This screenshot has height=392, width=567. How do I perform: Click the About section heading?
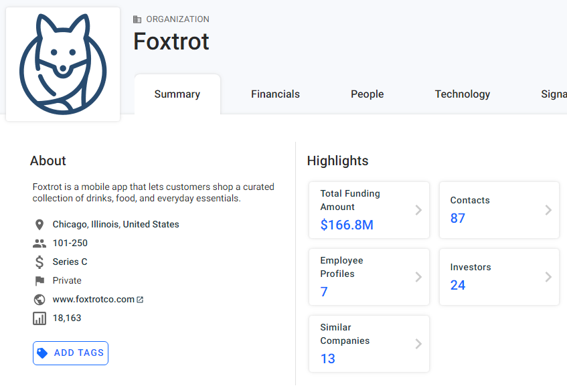click(x=48, y=161)
